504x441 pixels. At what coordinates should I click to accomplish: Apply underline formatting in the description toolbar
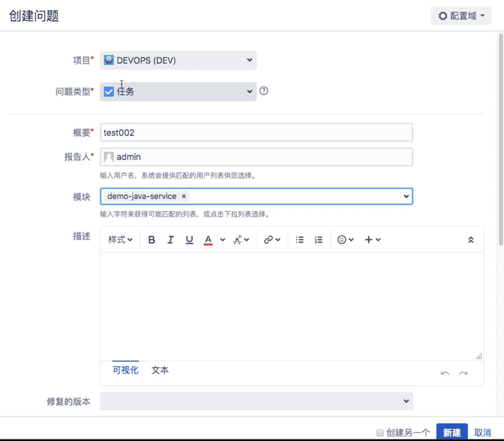pyautogui.click(x=189, y=240)
